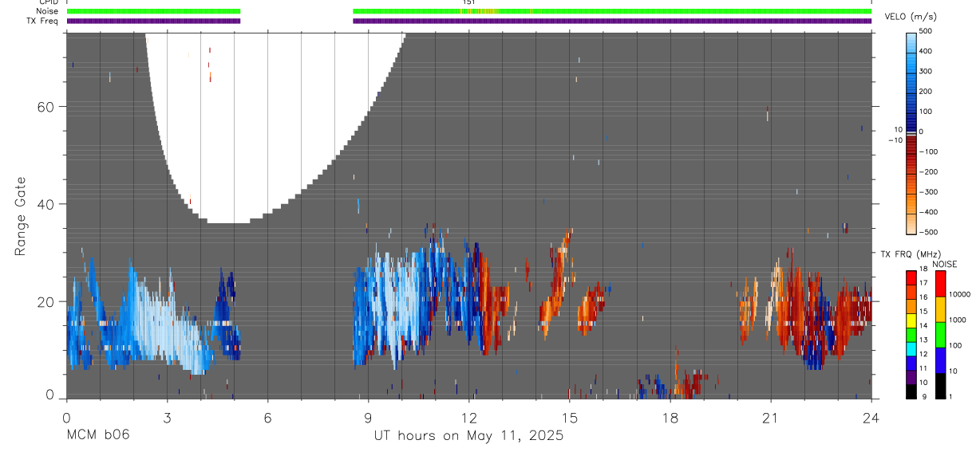Click the "Noise" row label at top
This screenshot has height=452, width=980.
[48, 11]
